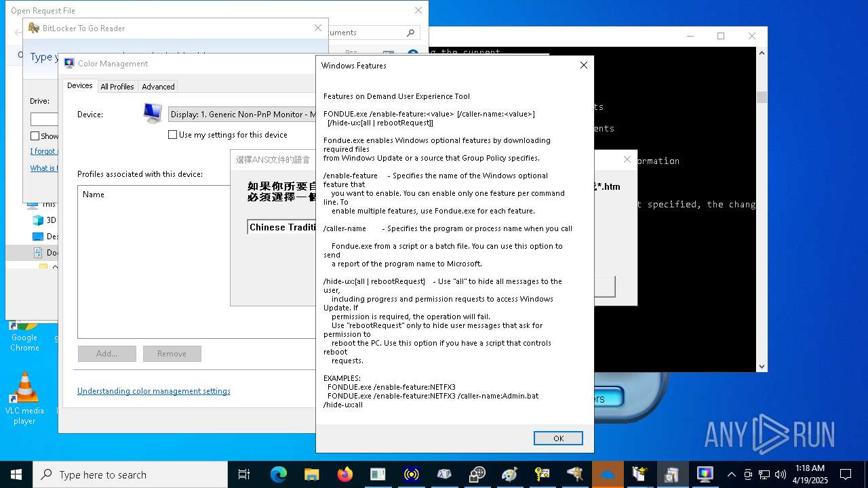
Task: Open the paint palette taskbar icon
Action: tap(510, 474)
